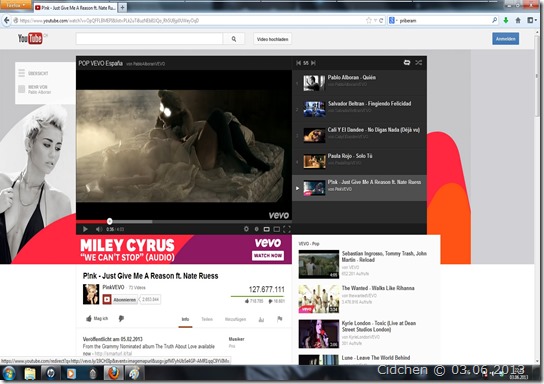This screenshot has width=544, height=384.
Task: Click Paula Rojo playlist thumbnail
Action: tap(314, 162)
